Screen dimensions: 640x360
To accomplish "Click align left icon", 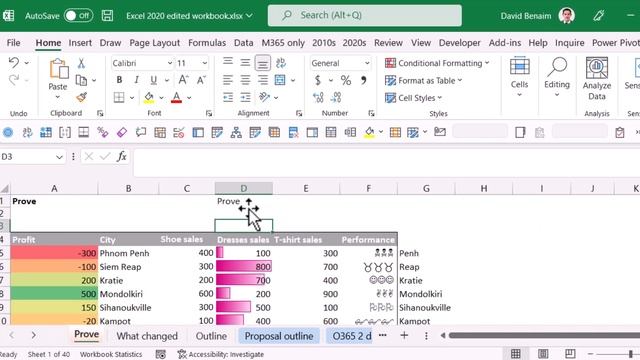I will [x=227, y=80].
